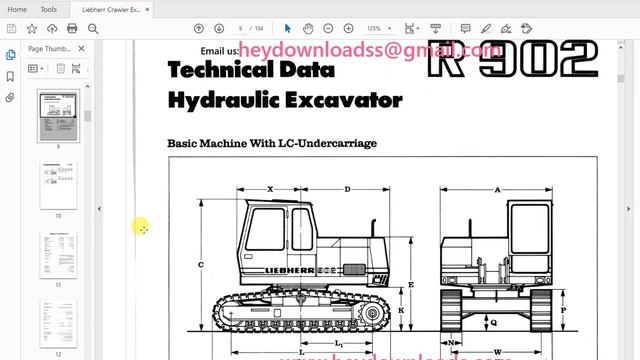Collapse the left navigation pane arrow
Screen dimensions: 640x360
tap(99, 209)
